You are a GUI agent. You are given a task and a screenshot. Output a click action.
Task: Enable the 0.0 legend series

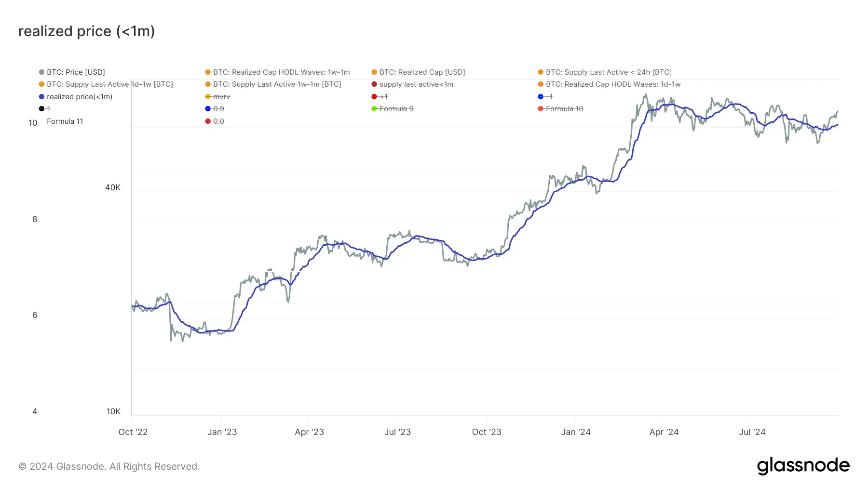[x=215, y=121]
